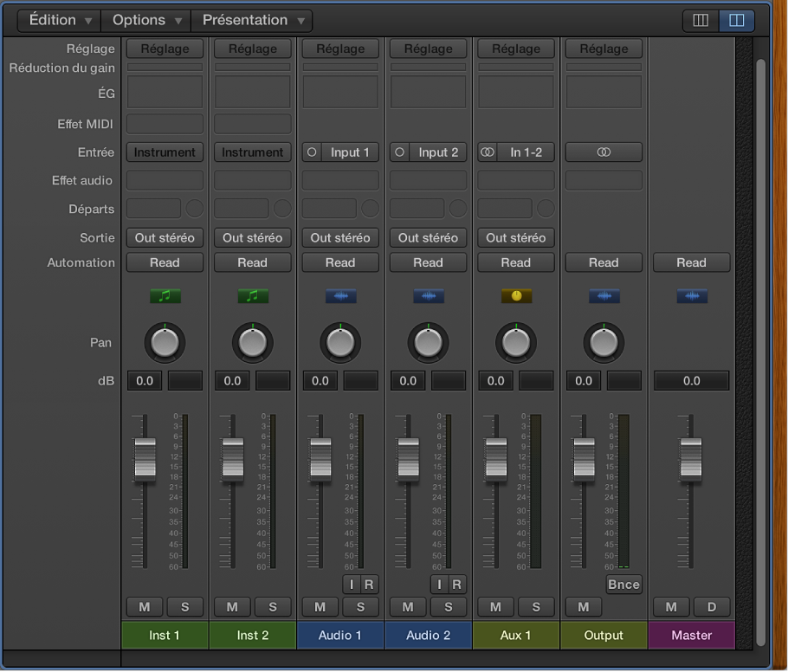Click the D button on the Master channel
The image size is (788, 672).
click(712, 607)
